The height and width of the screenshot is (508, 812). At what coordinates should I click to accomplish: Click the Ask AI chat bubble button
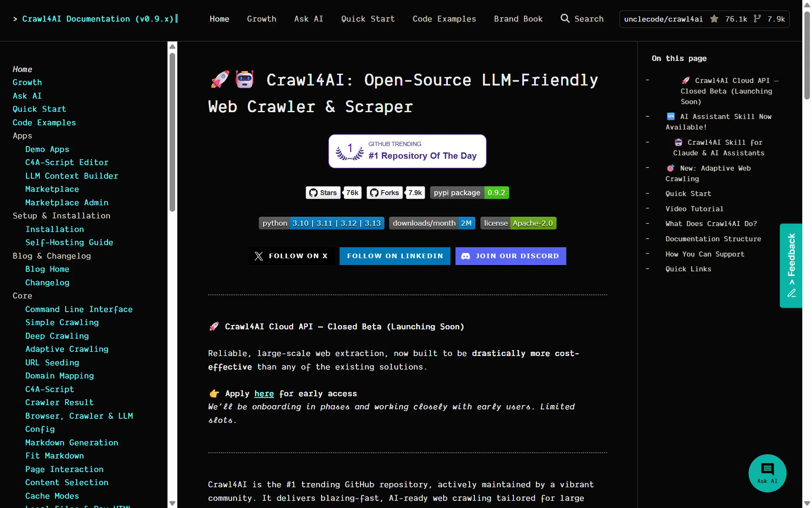[x=767, y=473]
